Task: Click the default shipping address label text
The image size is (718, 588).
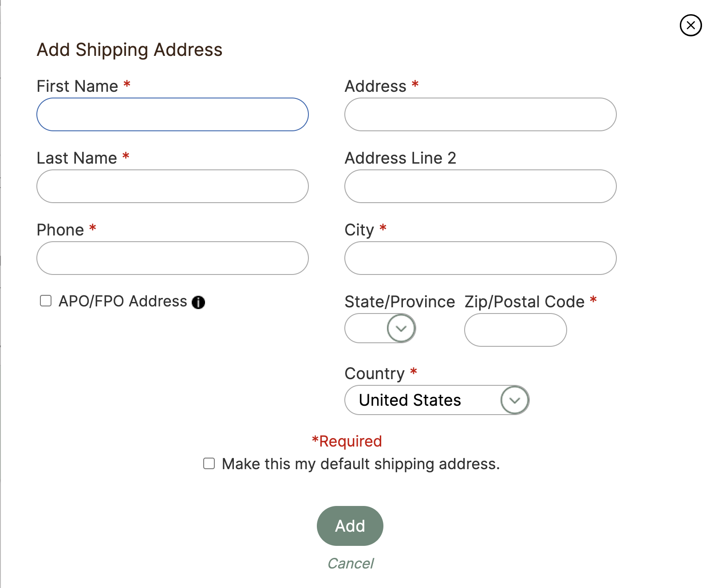Action: 361,464
